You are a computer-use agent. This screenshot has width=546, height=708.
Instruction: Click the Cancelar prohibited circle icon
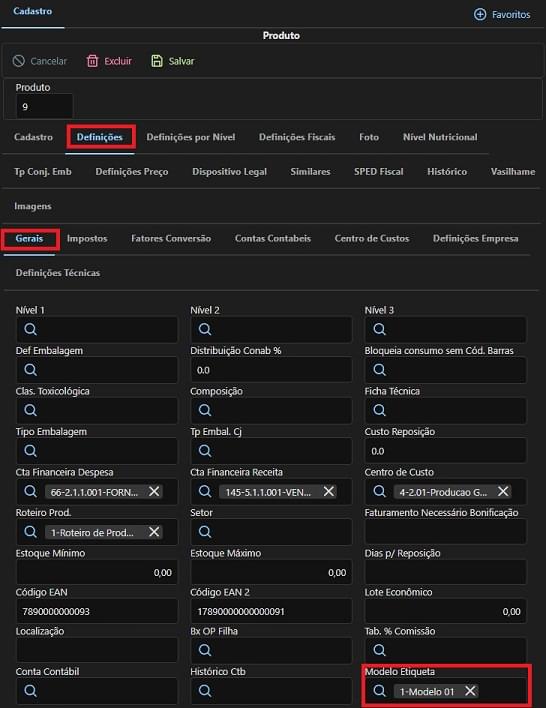tap(19, 61)
